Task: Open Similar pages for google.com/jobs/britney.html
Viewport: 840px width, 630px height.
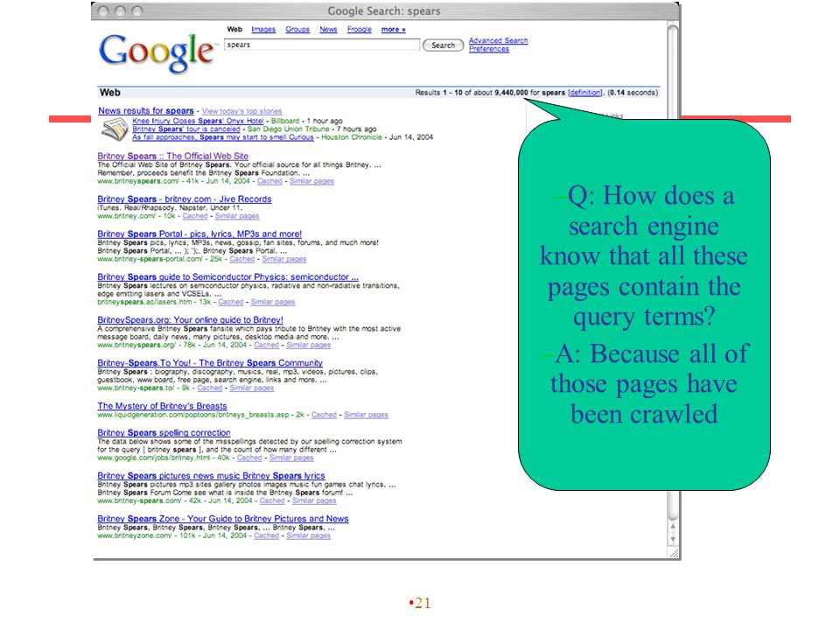Action: click(x=291, y=458)
